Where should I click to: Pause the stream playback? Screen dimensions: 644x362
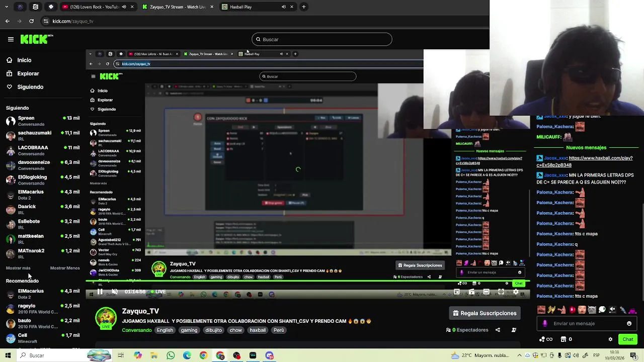(x=100, y=292)
